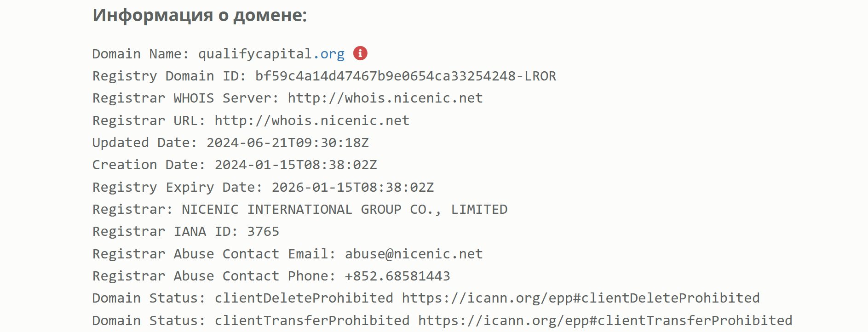
Task: Click the icann.org clientDeleteProhibited URL
Action: pos(581,298)
